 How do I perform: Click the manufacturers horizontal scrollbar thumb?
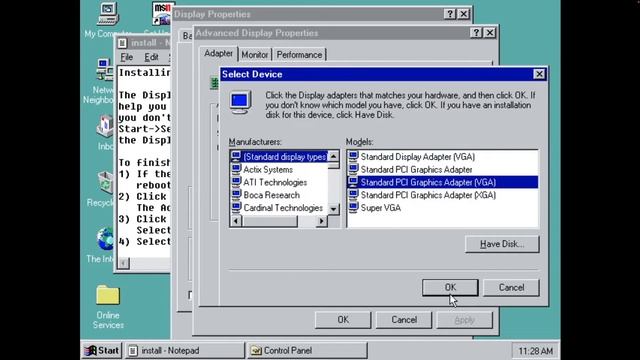270,221
